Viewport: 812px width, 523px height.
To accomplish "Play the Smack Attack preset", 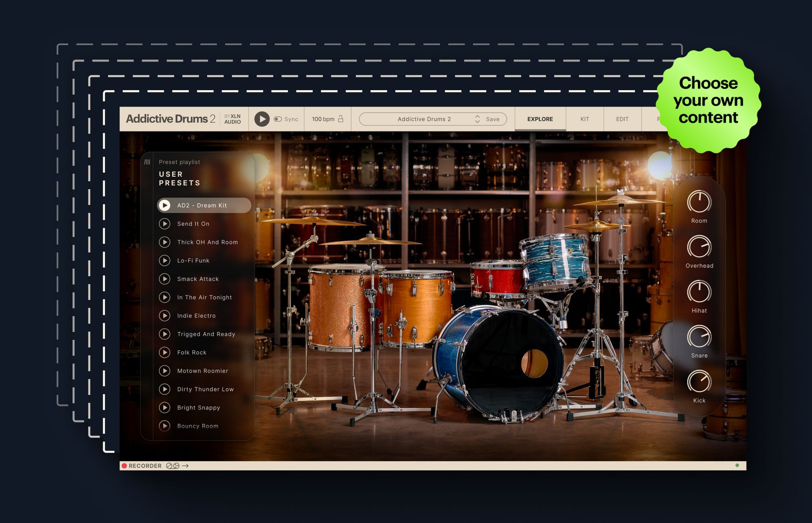I will coord(165,279).
